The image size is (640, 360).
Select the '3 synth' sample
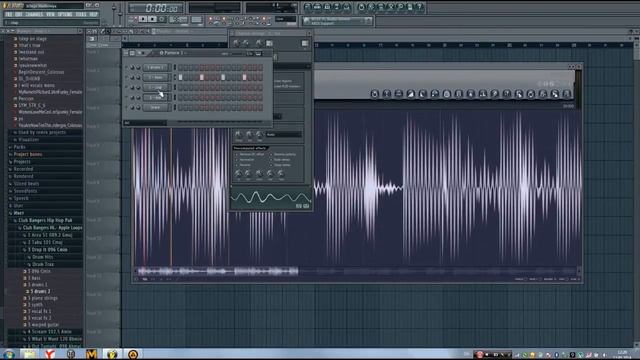(35, 304)
